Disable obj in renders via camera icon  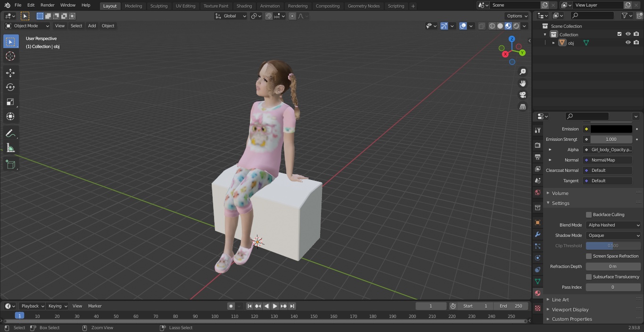636,42
